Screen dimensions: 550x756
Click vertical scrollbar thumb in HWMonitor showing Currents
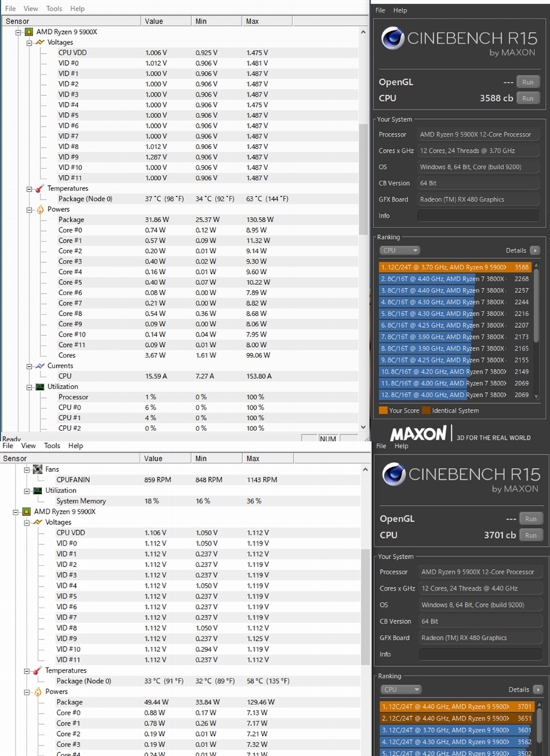tap(363, 179)
